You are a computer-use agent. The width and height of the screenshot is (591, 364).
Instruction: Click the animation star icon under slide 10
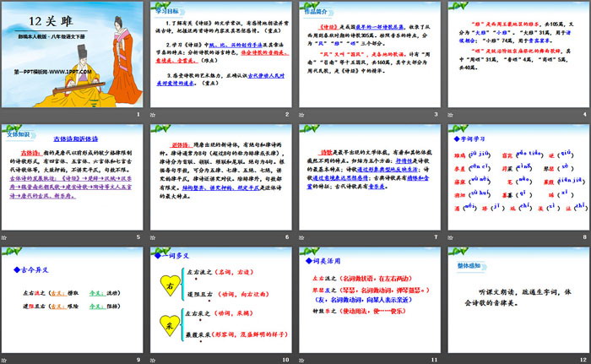[153, 361]
